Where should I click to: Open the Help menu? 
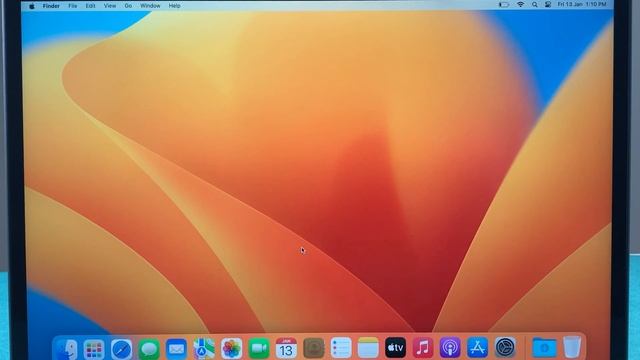pyautogui.click(x=174, y=6)
